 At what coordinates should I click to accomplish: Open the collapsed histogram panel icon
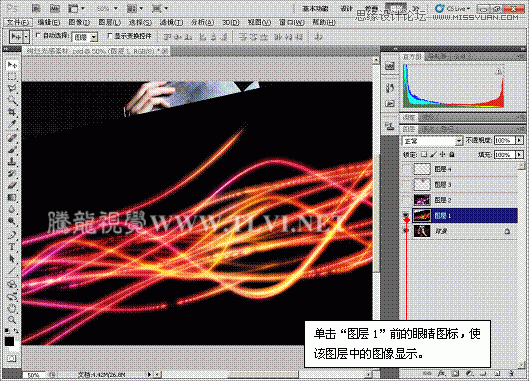(x=390, y=66)
